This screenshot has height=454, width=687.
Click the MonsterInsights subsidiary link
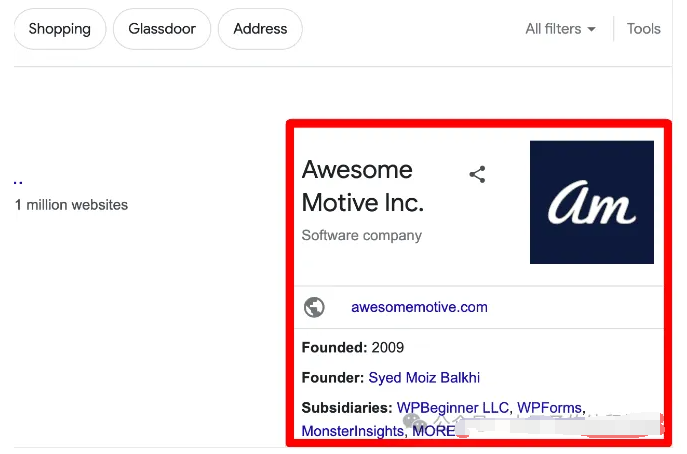click(x=350, y=428)
